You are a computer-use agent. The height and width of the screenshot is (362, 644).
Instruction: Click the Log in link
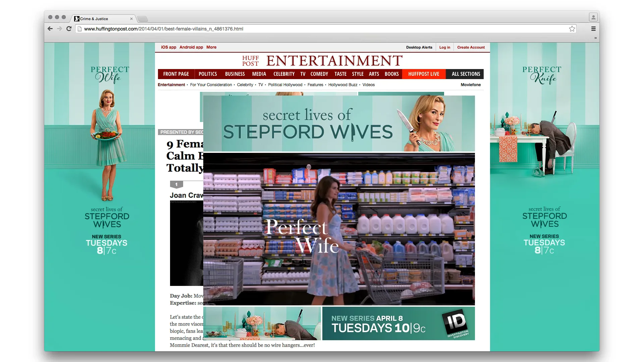coord(444,47)
